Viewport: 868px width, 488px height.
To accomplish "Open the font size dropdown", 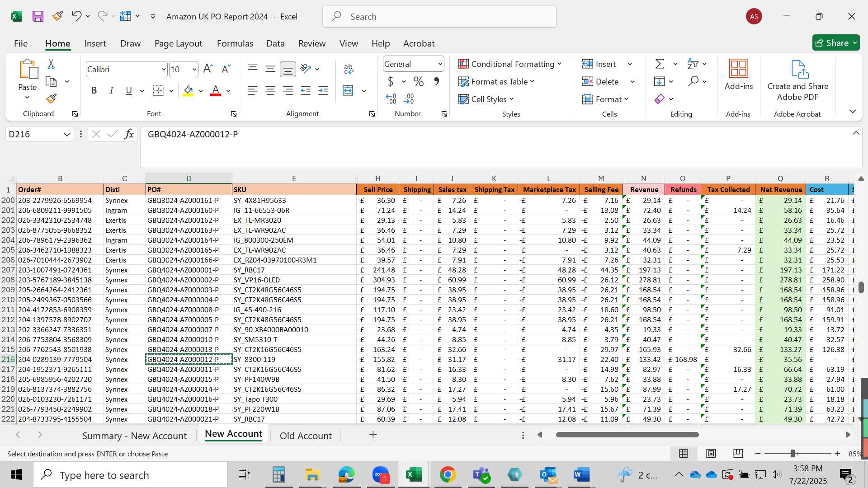I will point(194,70).
